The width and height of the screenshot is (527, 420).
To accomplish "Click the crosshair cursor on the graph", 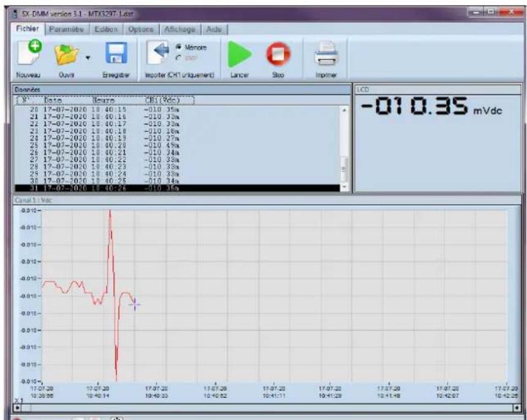I will [x=135, y=304].
